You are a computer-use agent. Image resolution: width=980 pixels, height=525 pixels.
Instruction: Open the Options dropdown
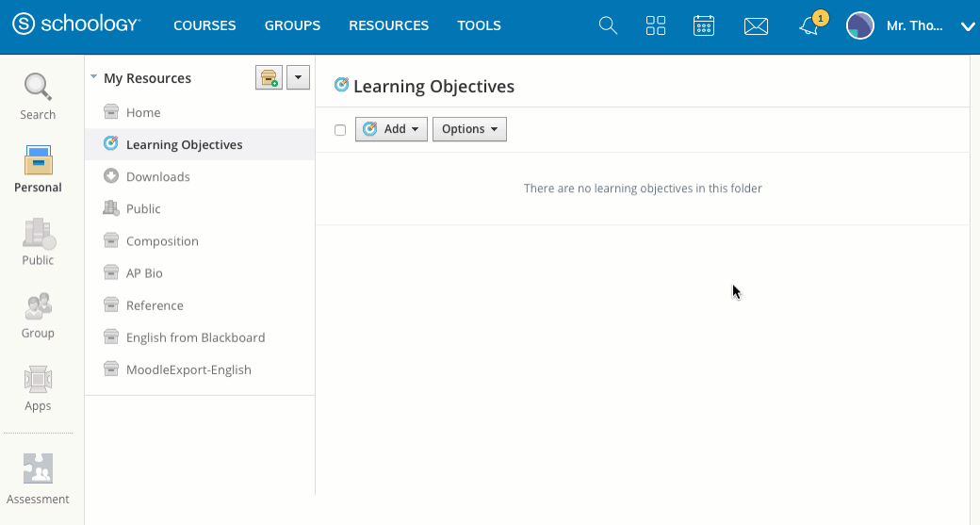point(469,129)
